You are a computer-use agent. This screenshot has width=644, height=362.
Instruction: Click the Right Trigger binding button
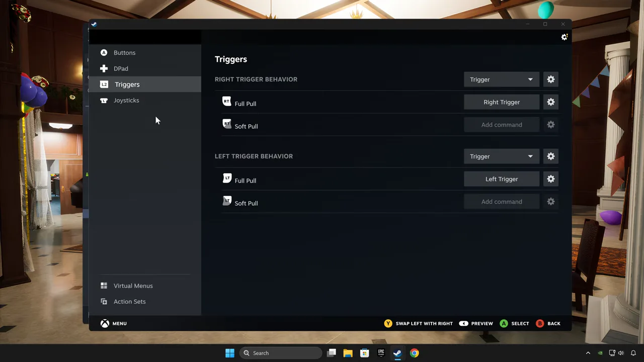click(501, 102)
